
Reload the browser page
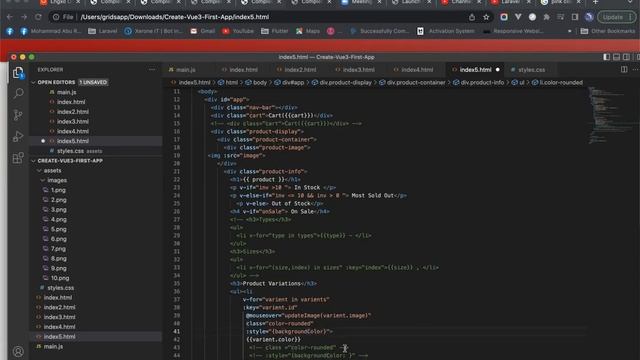click(38, 17)
